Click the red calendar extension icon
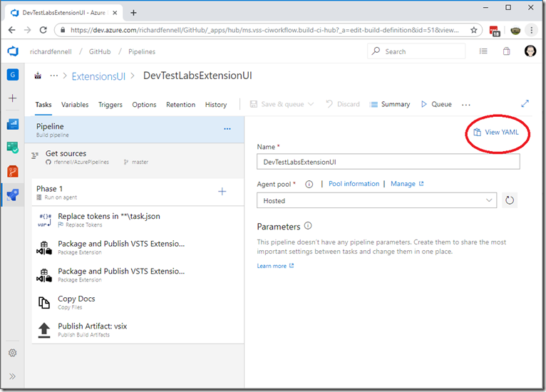Image resolution: width=546 pixels, height=392 pixels. (x=495, y=31)
